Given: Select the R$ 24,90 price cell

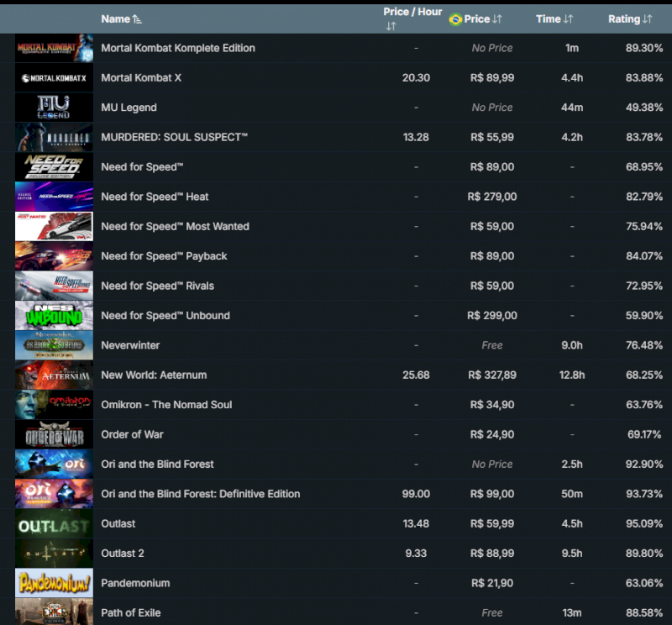Looking at the screenshot, I should (x=492, y=434).
